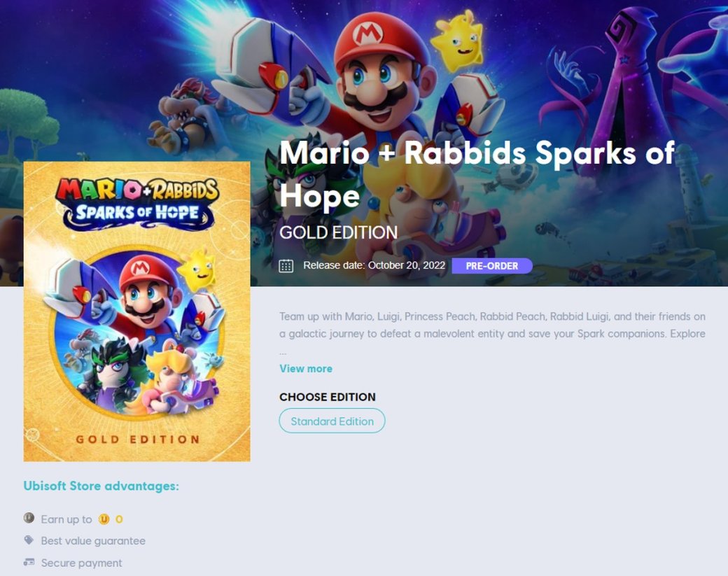Click the price tag icon for Best value
728x576 pixels.
coord(29,540)
